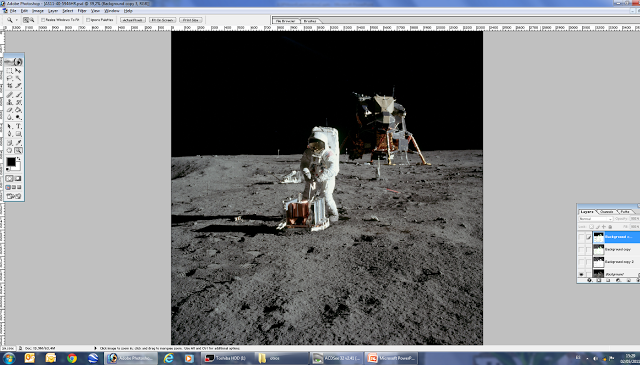Select the Paint Bucket tool

18,110
